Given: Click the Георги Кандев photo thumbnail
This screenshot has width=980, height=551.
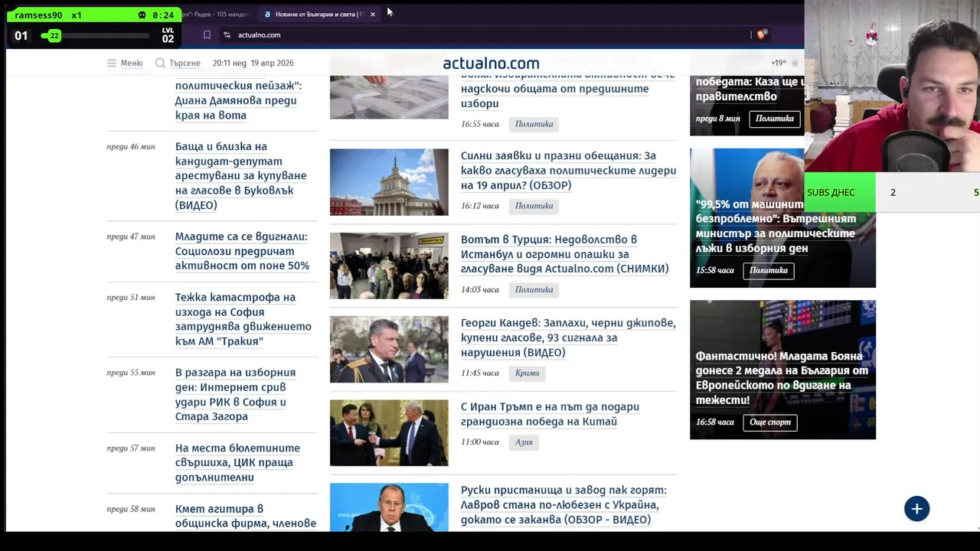Looking at the screenshot, I should (x=389, y=349).
